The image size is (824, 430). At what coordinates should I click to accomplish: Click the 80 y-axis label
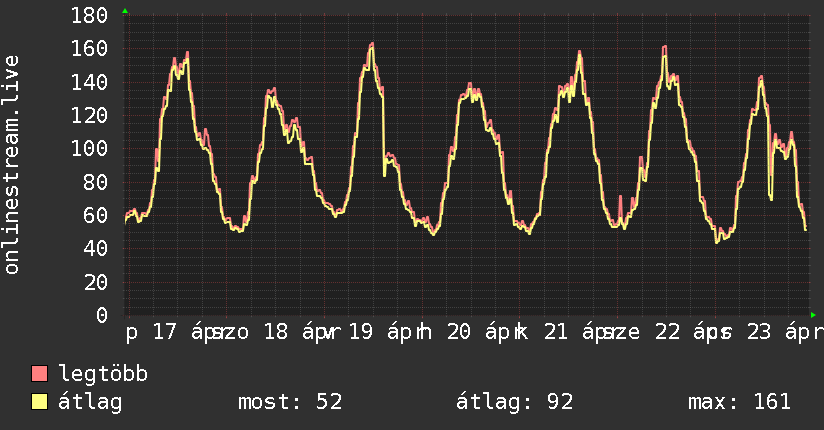(x=96, y=182)
